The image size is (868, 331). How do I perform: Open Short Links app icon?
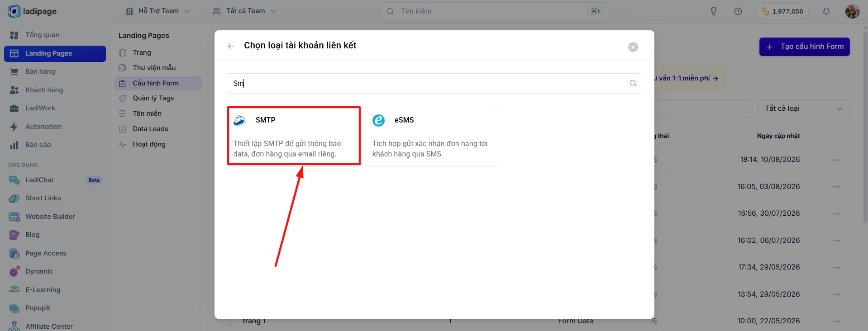point(14,198)
